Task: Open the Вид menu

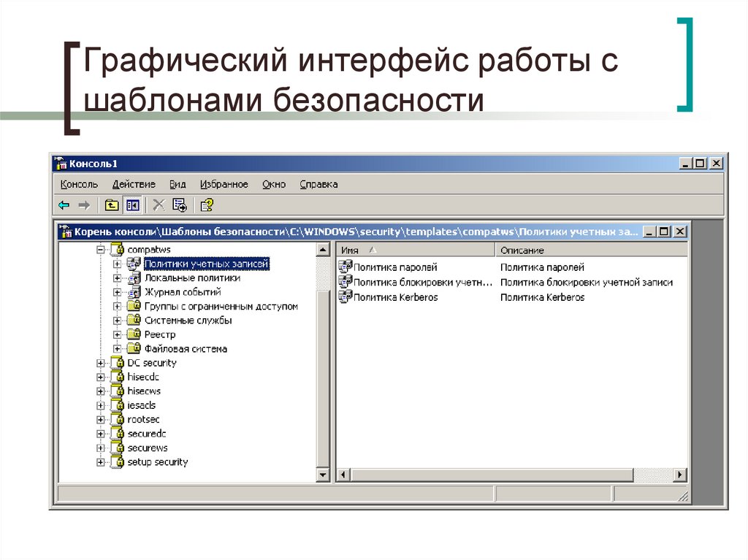Action: pos(178,184)
